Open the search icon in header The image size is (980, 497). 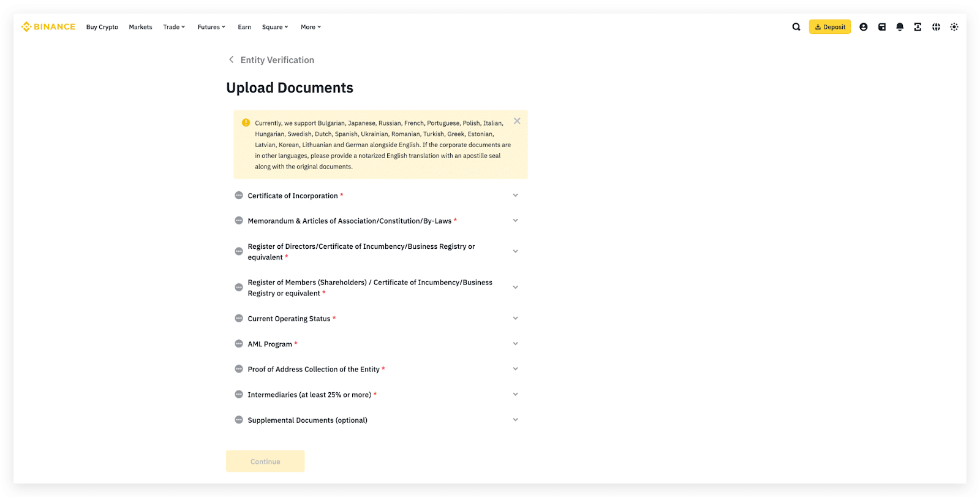pos(796,27)
